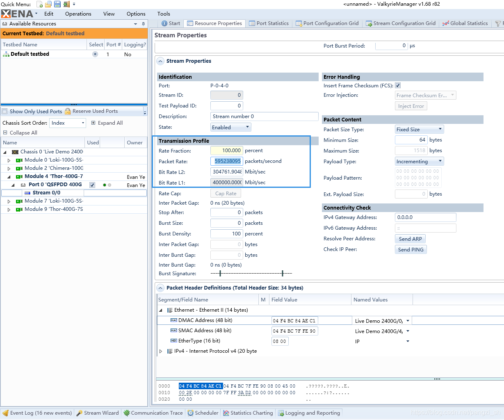Screen dimensions: 504x420
Task: Toggle the Used checkbox for Port 0
Action: click(x=92, y=185)
